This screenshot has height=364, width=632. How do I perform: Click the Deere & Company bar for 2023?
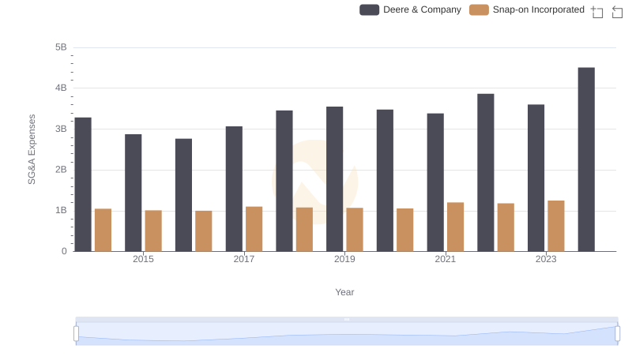point(536,178)
